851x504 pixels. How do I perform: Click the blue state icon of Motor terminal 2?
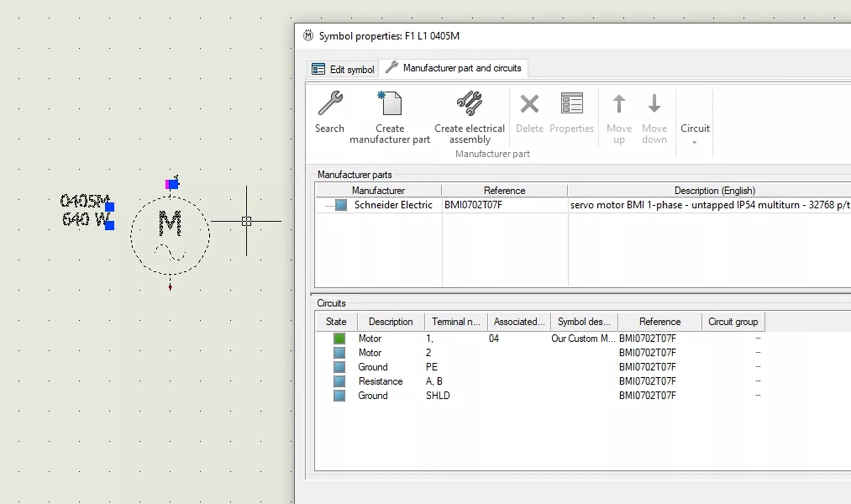339,353
